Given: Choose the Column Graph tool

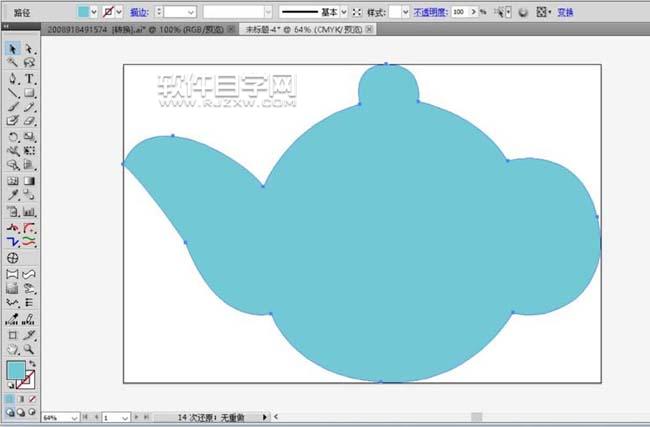Looking at the screenshot, I should coord(29,212).
